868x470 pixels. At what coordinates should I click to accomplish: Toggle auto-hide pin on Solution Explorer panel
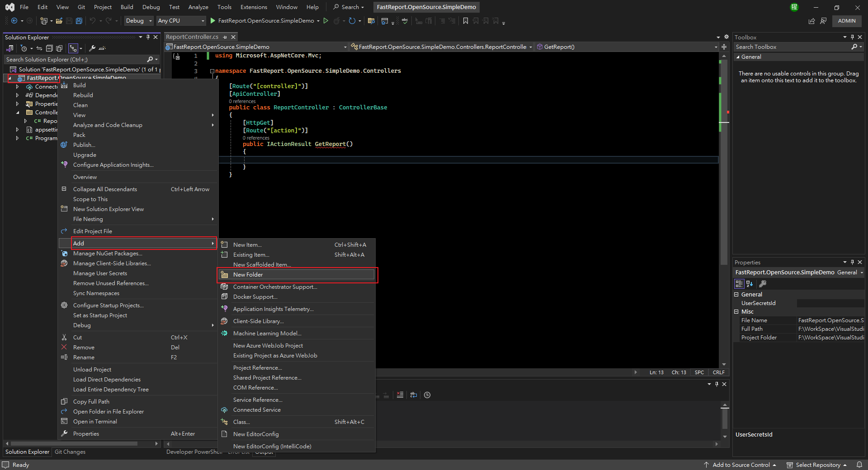click(x=148, y=37)
